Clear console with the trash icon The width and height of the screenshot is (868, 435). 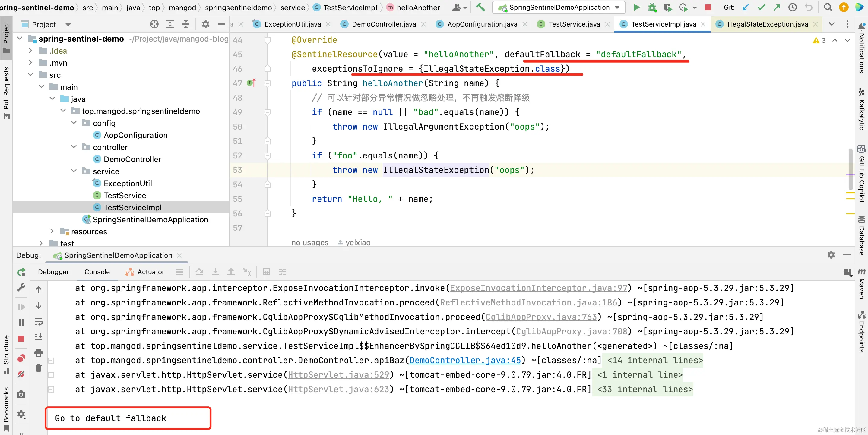click(39, 368)
